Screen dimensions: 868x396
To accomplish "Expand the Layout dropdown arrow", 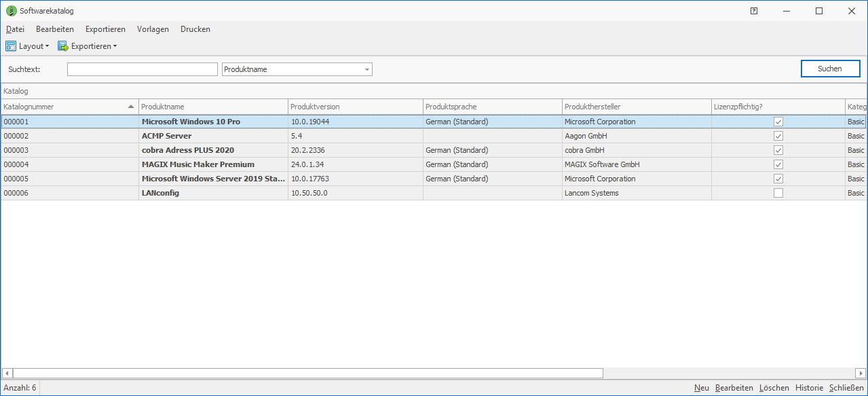I will [47, 46].
